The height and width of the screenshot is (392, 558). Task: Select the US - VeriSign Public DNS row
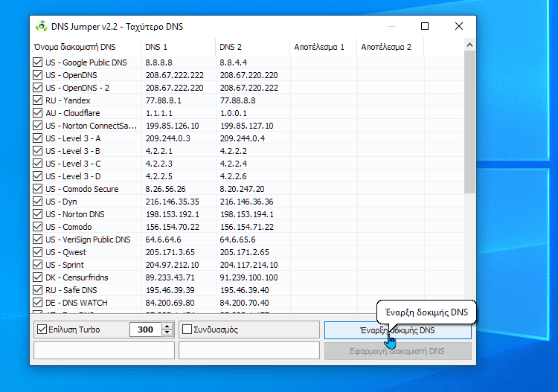[88, 240]
